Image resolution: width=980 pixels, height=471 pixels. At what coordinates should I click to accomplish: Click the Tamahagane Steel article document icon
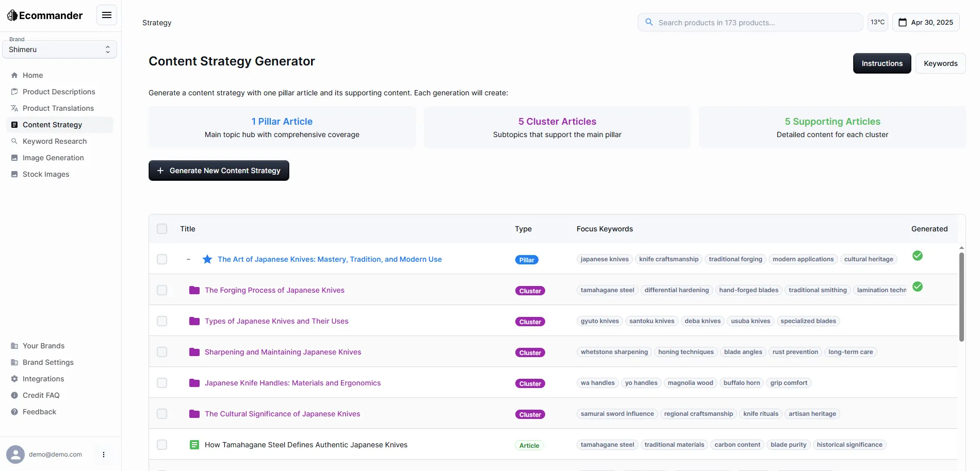(194, 445)
